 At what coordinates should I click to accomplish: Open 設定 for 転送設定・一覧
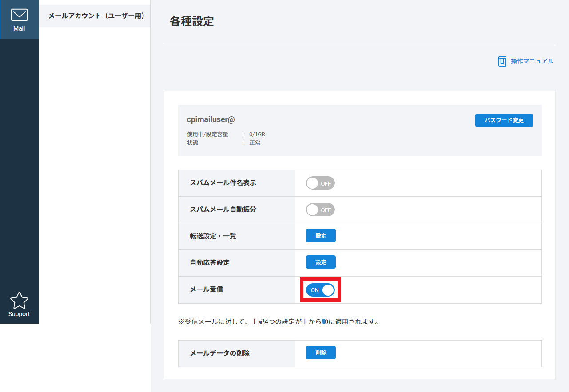(x=321, y=236)
